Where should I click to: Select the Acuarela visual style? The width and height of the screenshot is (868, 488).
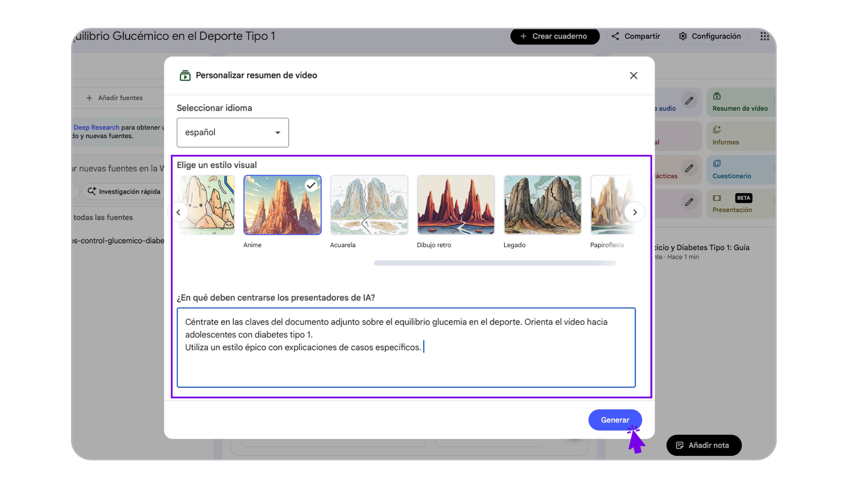(369, 205)
